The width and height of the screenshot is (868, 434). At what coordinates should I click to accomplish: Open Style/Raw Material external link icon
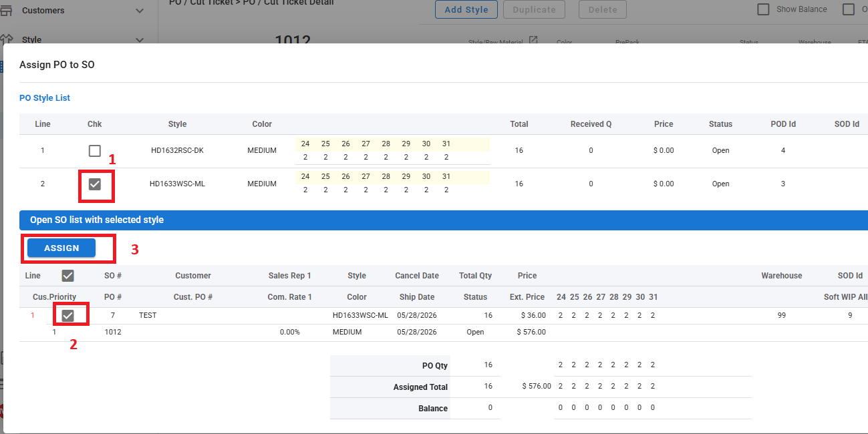[x=533, y=41]
